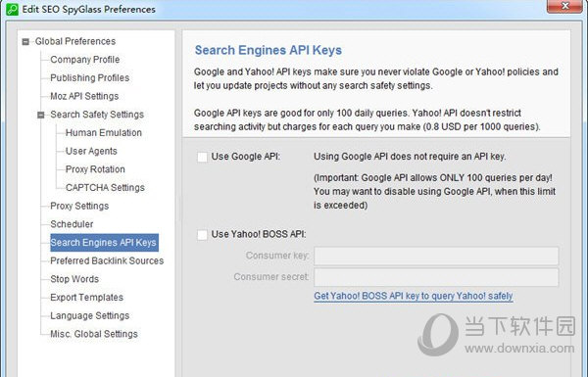588x377 pixels.
Task: Select Stop Words in the tree
Action: pyautogui.click(x=74, y=279)
